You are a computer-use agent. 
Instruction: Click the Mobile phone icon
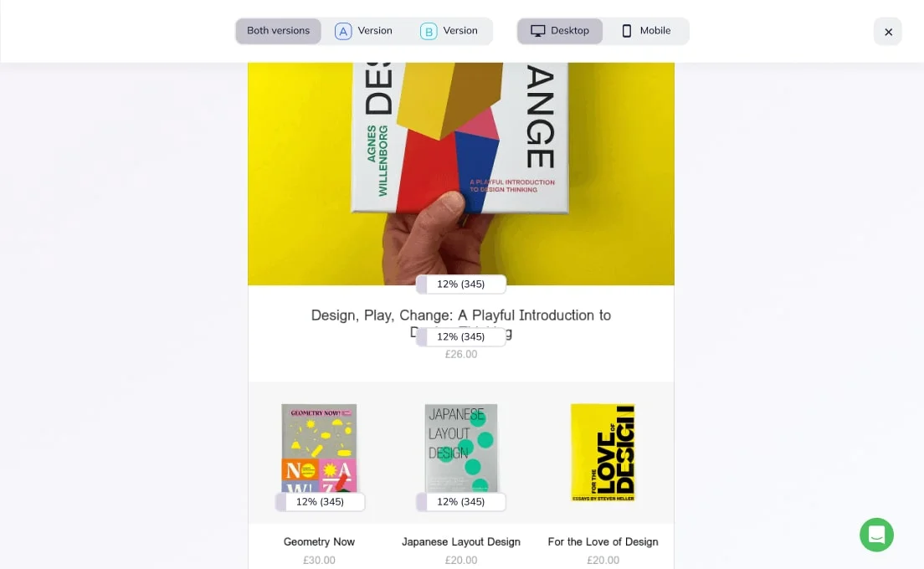pos(627,31)
